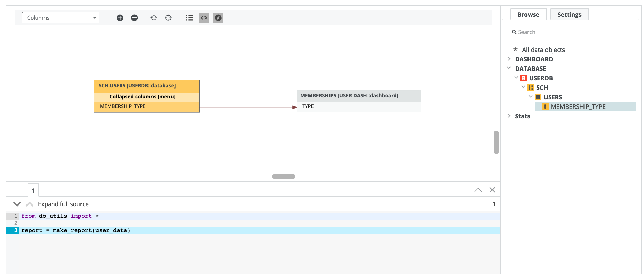Click the SCH schema icon
Screen dimensions: 644x274
[x=531, y=87]
